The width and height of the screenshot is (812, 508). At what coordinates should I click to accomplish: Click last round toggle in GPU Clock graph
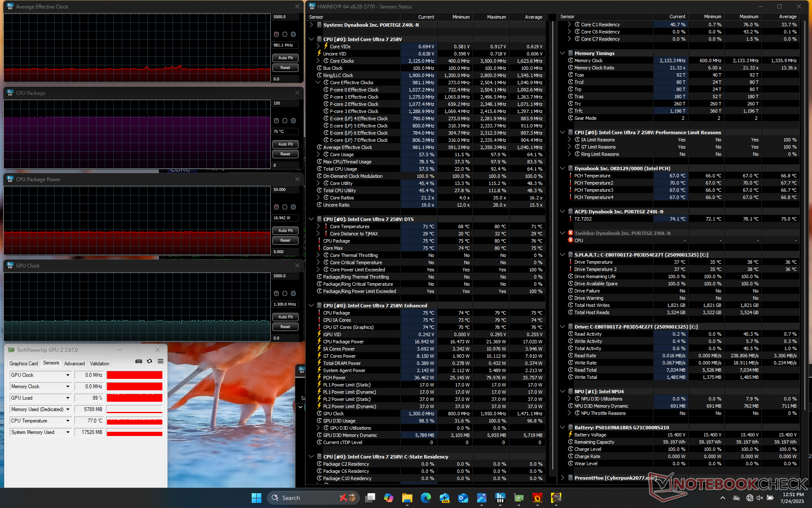point(293,293)
